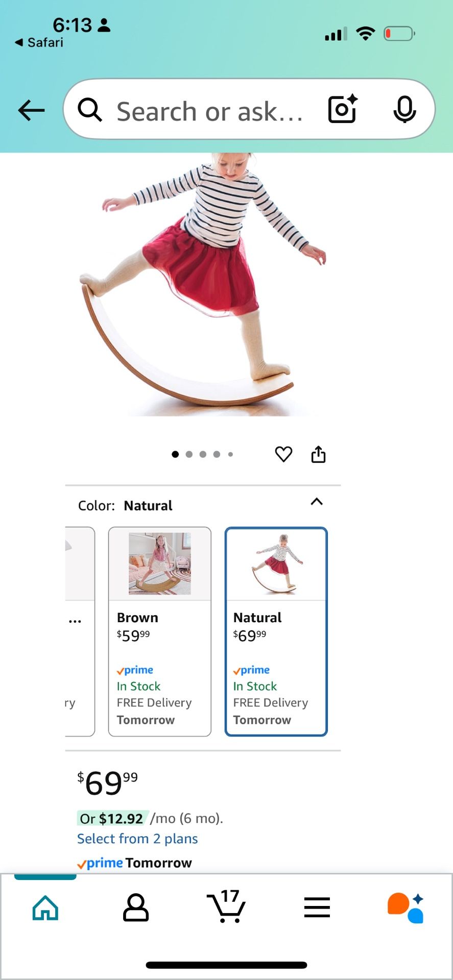Viewport: 453px width, 980px height.
Task: Select the Brown color option
Action: (159, 631)
